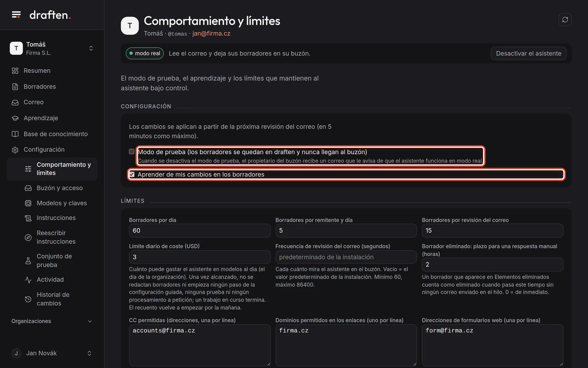Click the large T assistant avatar in header
The width and height of the screenshot is (588, 368).
[x=130, y=26]
